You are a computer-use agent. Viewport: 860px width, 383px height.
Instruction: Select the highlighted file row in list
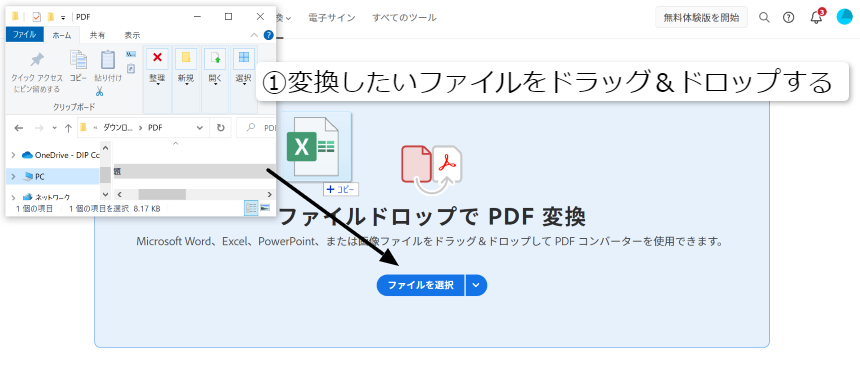click(x=194, y=172)
